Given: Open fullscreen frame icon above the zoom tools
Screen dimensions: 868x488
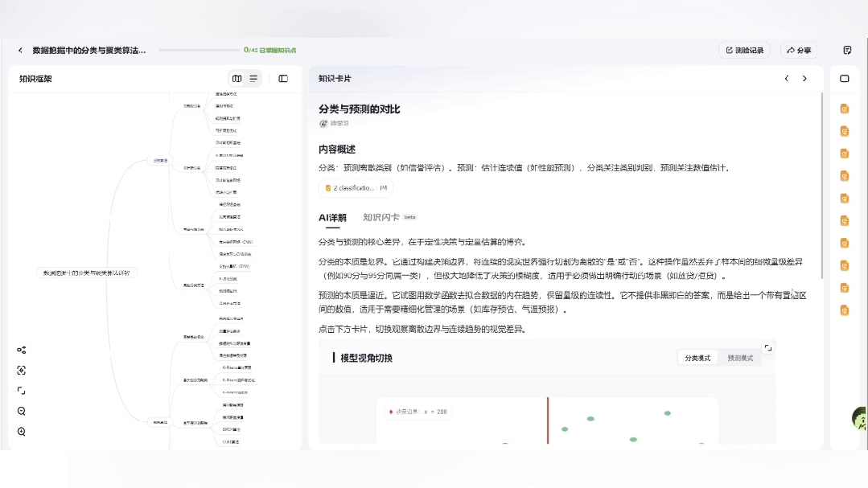Looking at the screenshot, I should [21, 390].
